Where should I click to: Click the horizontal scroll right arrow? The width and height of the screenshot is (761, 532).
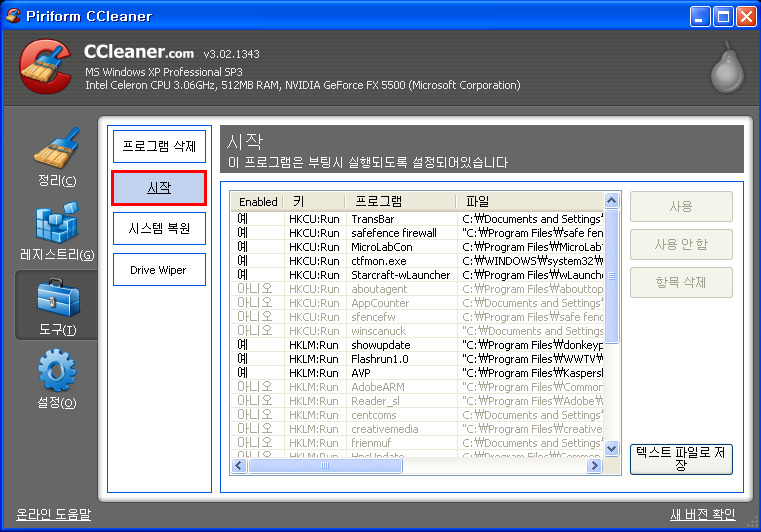coord(594,466)
